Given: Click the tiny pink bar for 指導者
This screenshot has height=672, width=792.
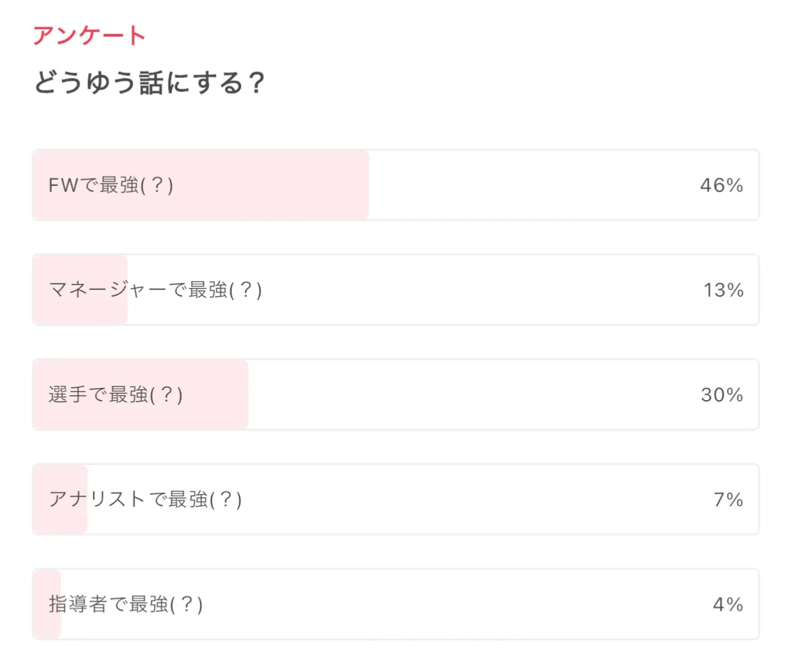Looking at the screenshot, I should pos(46,624).
